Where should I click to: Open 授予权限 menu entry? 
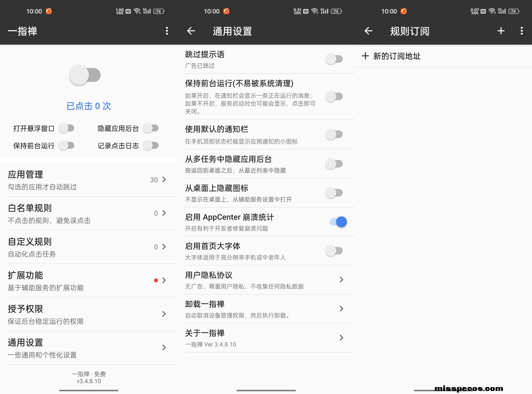[89, 314]
